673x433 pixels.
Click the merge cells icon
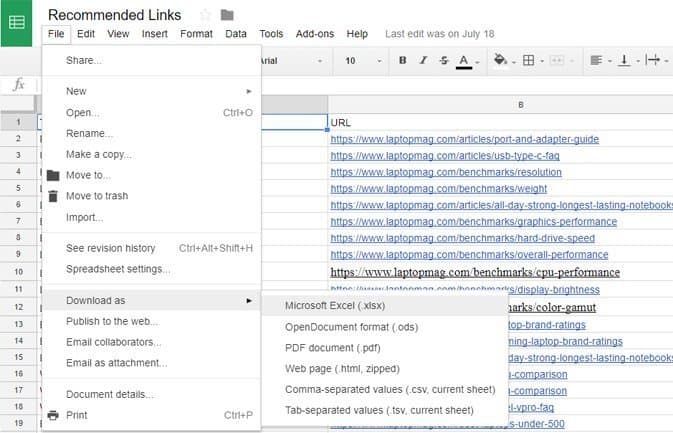(x=557, y=61)
